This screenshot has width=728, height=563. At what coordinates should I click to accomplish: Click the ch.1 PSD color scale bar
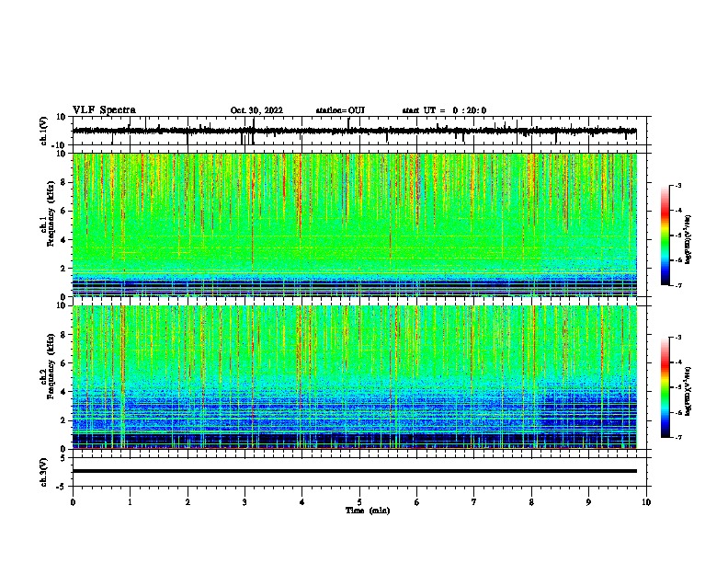665,236
